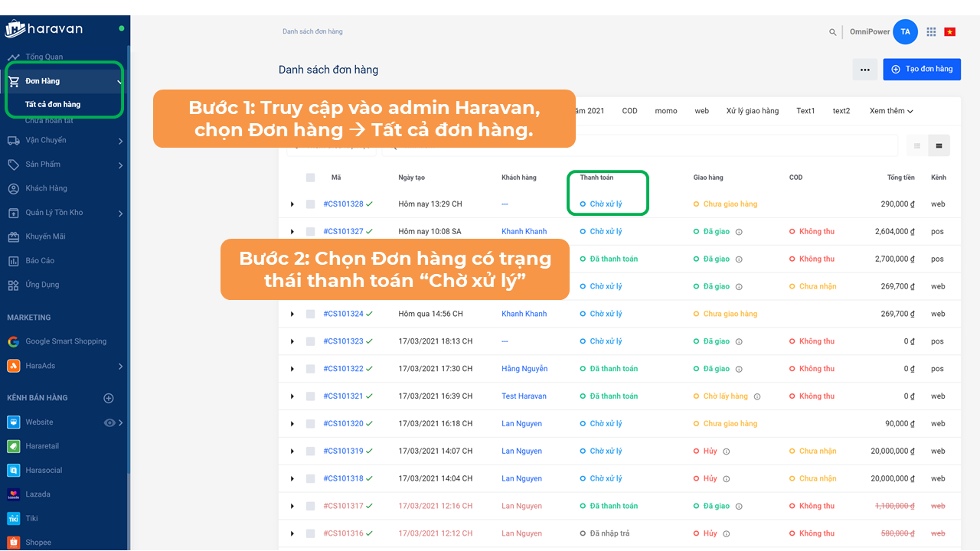Expand the order row #CS101327
Screen dimensions: 980x551
(292, 232)
